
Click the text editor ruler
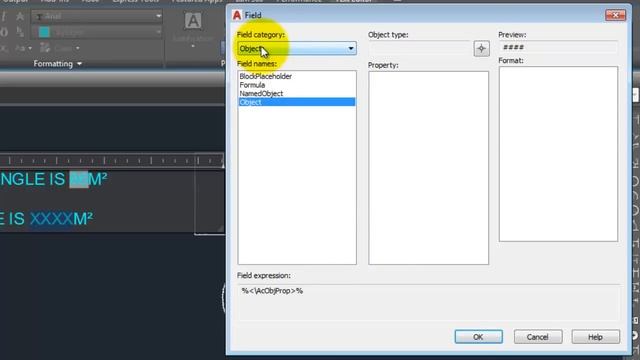112,160
